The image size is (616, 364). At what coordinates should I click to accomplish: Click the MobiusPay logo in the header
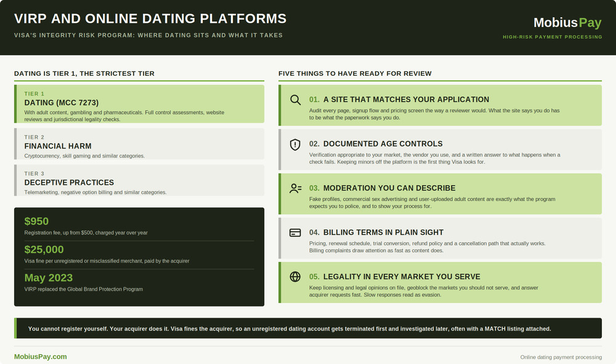coord(567,23)
